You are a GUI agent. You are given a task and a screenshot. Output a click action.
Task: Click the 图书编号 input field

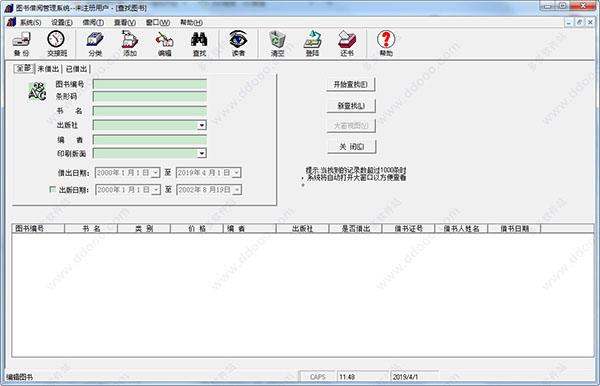[x=150, y=84]
